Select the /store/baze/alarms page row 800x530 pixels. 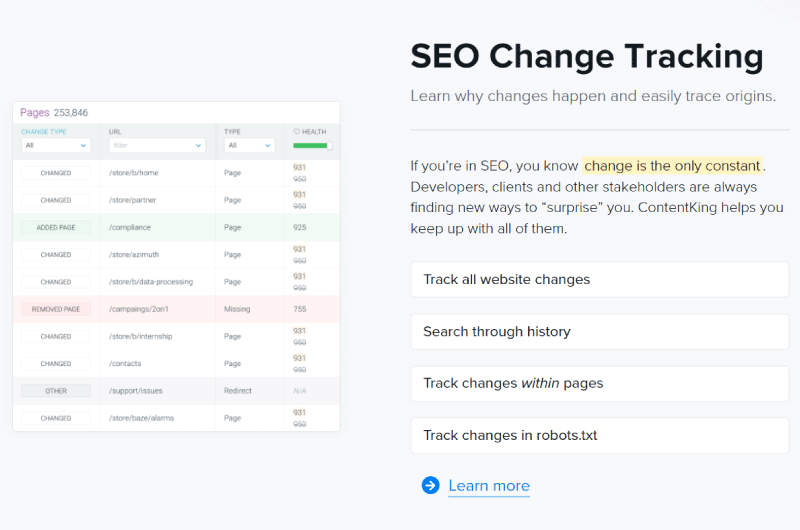176,418
